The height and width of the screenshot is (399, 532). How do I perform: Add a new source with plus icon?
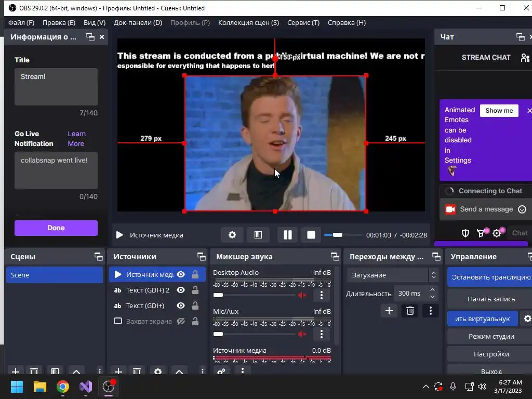pos(118,371)
